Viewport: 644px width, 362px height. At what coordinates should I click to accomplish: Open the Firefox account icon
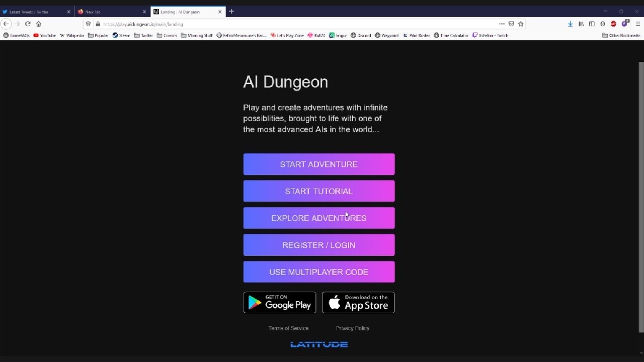(x=603, y=24)
